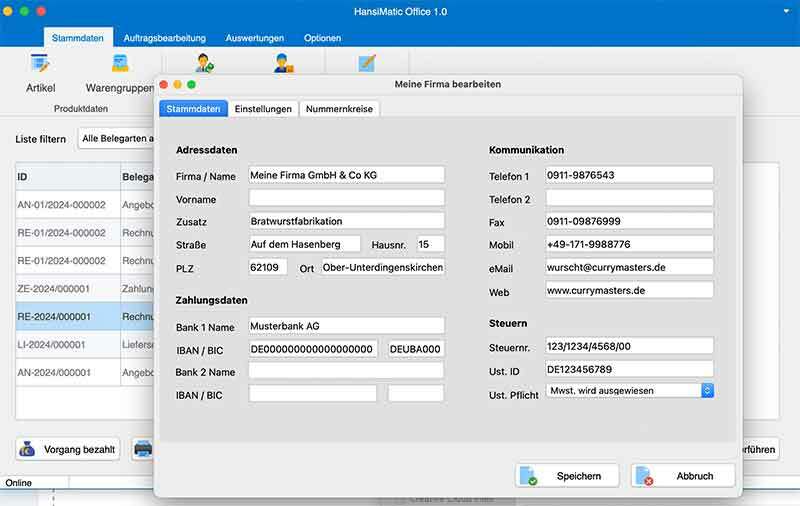Click the Artikel toolbar icon
The width and height of the screenshot is (800, 506).
[40, 65]
